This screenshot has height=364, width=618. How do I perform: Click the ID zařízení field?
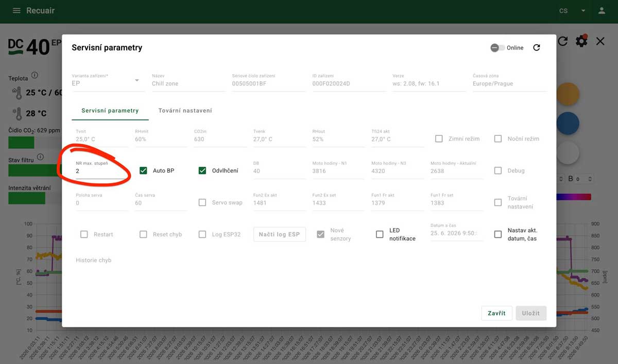pyautogui.click(x=349, y=83)
